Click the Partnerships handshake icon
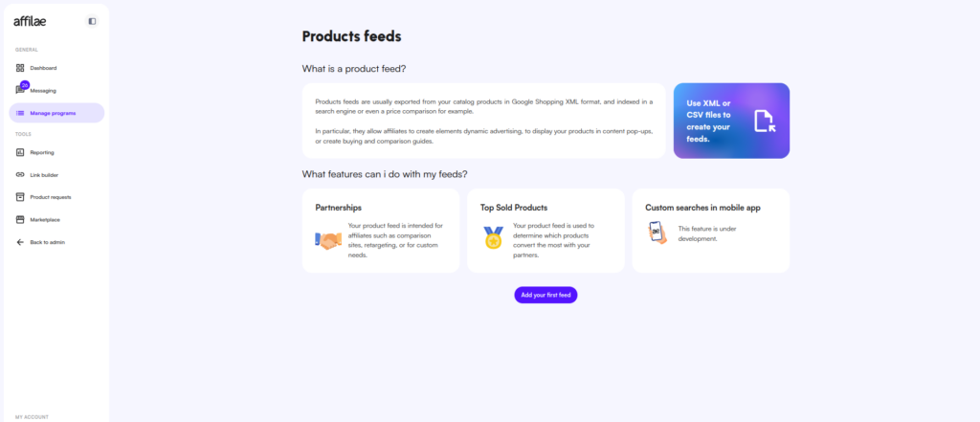The height and width of the screenshot is (422, 980). (328, 239)
